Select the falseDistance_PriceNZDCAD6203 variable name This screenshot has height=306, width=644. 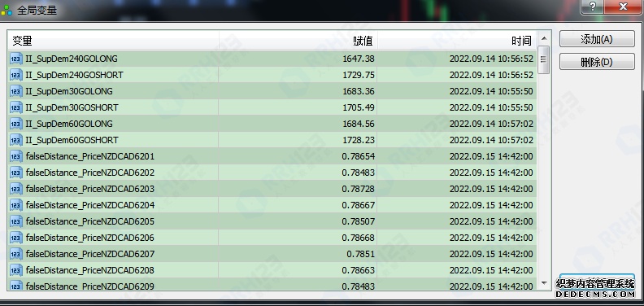90,189
